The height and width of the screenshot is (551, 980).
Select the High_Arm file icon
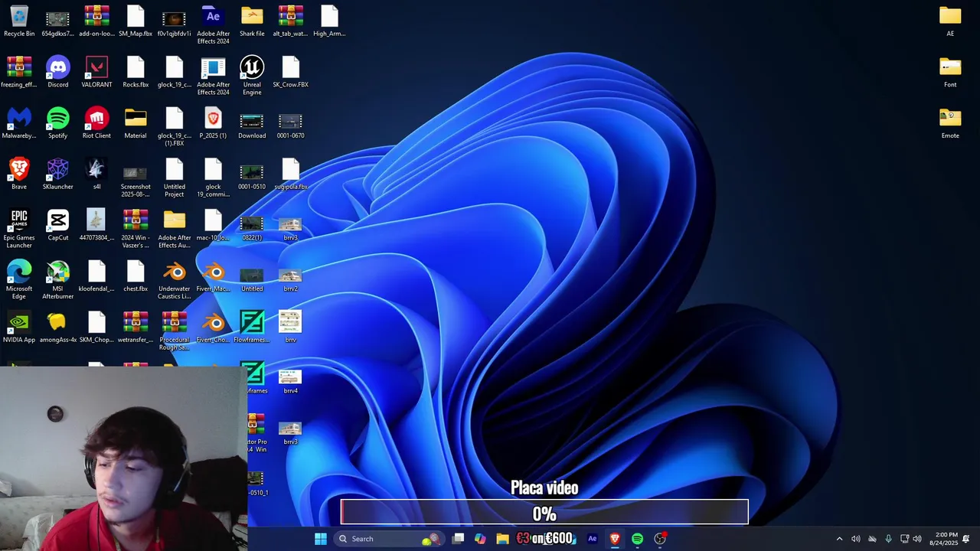329,21
